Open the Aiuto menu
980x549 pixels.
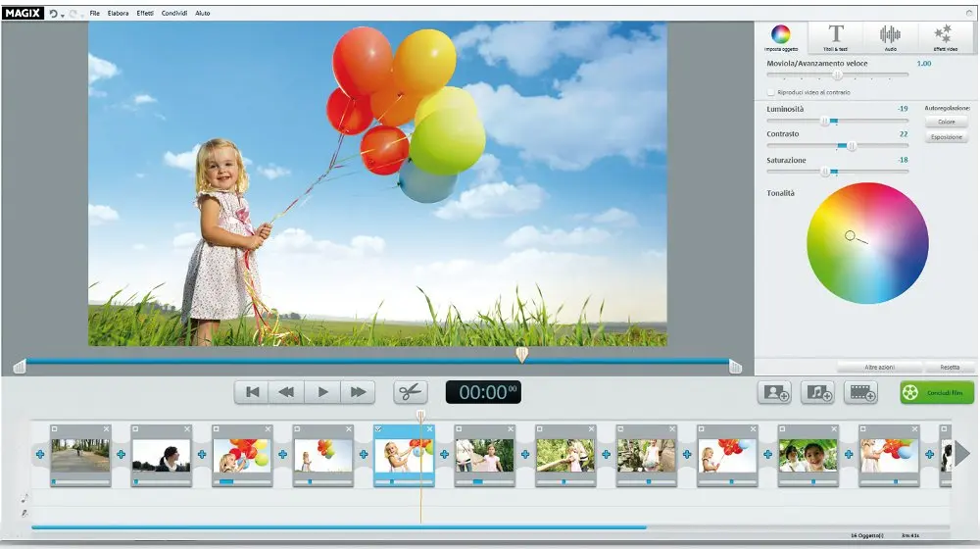(203, 13)
